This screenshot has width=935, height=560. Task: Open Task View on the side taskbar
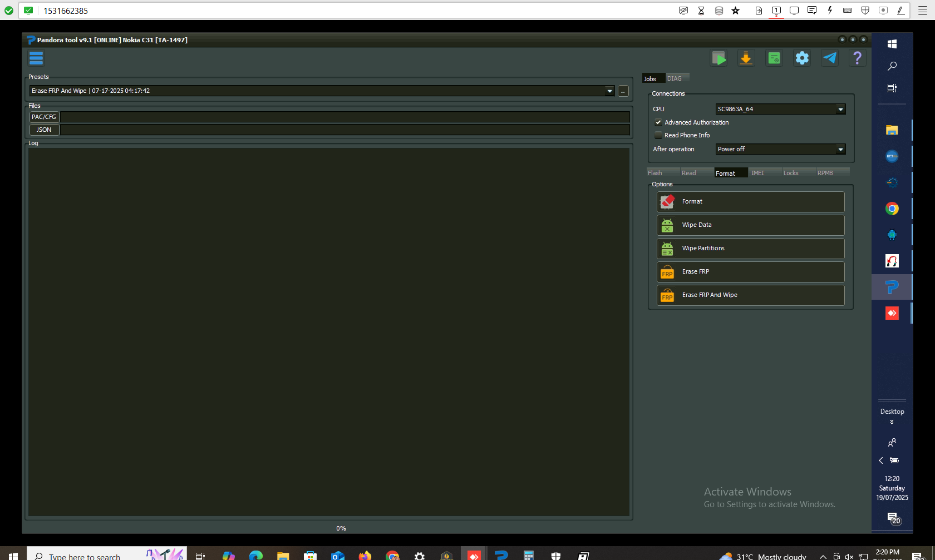tap(892, 88)
